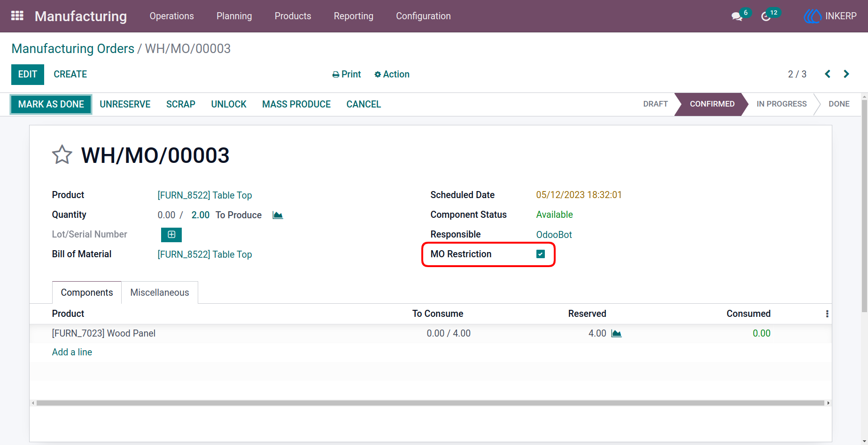Open the Print dropdown
This screenshot has width=868, height=445.
[x=347, y=74]
